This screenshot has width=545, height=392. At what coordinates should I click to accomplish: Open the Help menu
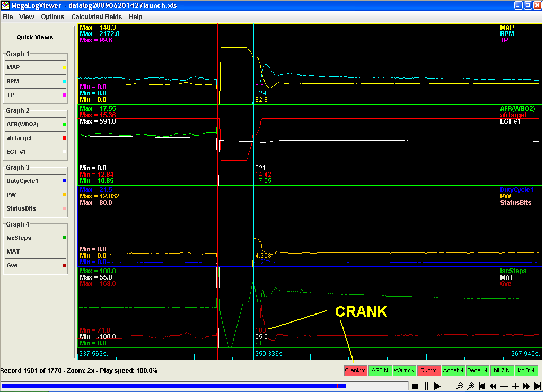(x=136, y=16)
